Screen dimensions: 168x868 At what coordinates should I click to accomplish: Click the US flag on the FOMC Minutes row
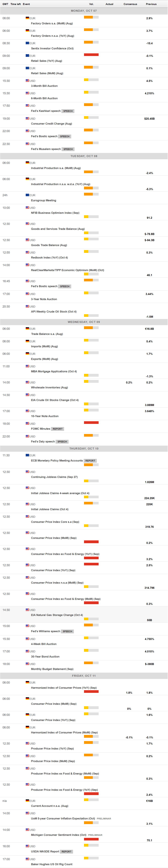pyautogui.click(x=27, y=423)
